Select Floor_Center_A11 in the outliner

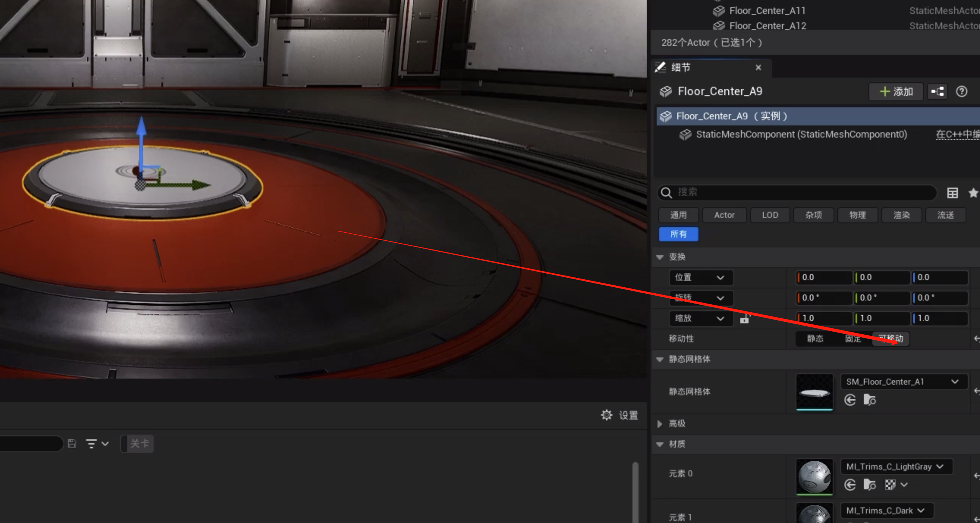click(x=767, y=11)
